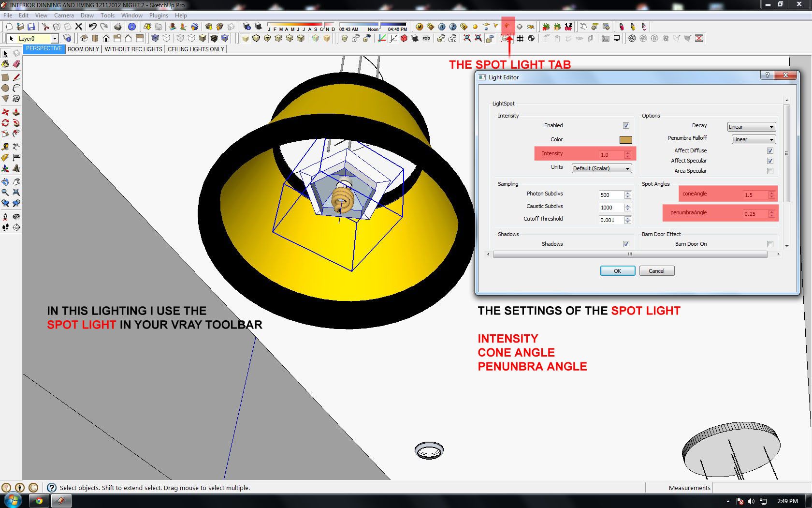The image size is (812, 508).
Task: Select the Follow Me tool
Action: pos(16,123)
